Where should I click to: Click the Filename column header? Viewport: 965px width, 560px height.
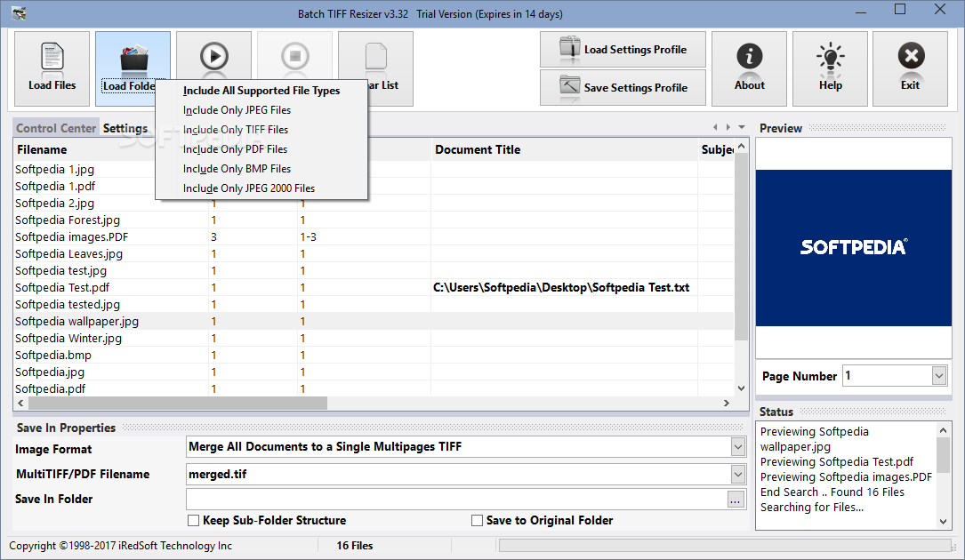84,149
